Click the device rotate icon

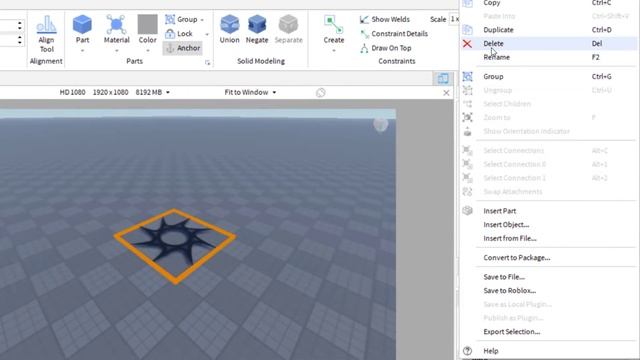coord(320,93)
